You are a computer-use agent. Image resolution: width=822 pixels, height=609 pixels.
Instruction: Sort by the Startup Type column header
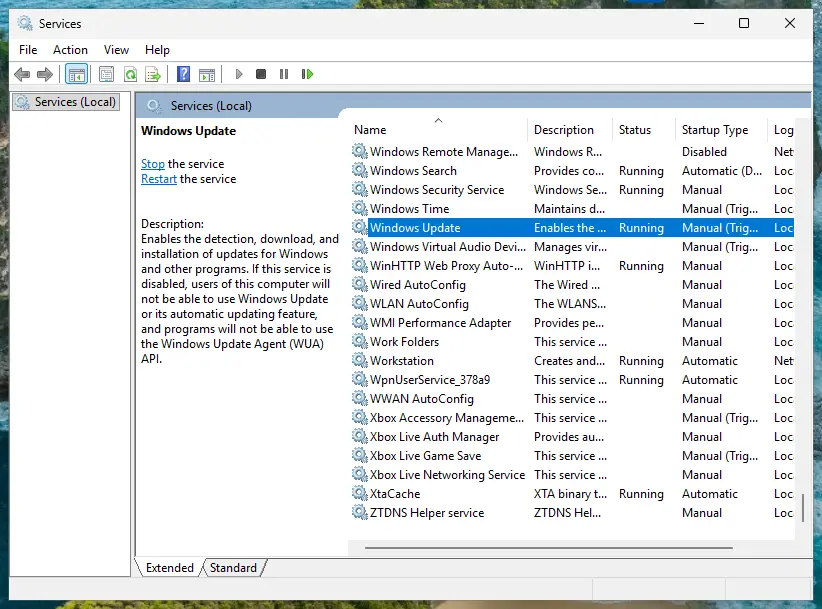coord(721,130)
